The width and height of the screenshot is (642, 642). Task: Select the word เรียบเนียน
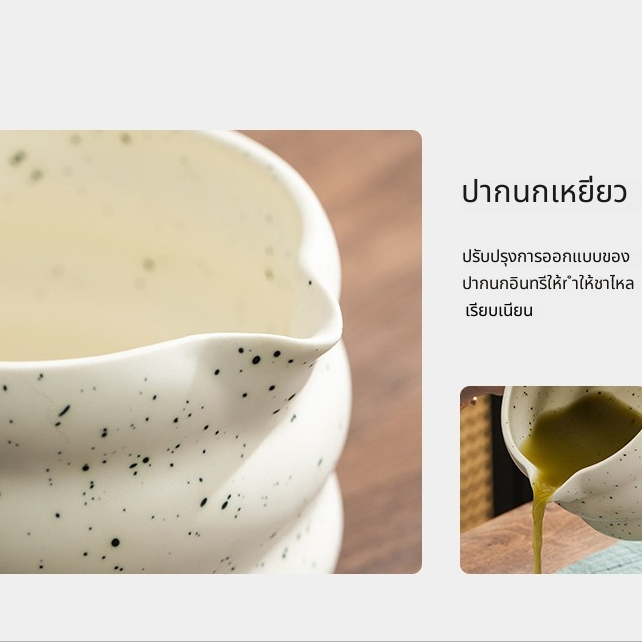pyautogui.click(x=499, y=310)
